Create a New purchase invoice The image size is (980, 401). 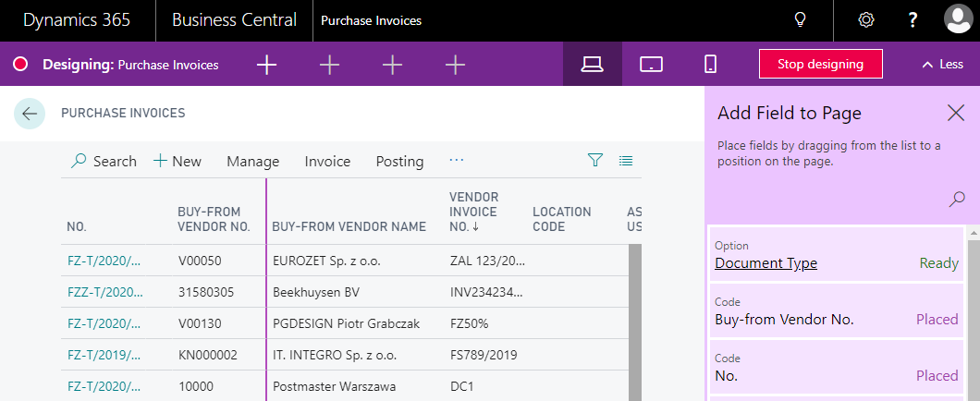pyautogui.click(x=178, y=161)
